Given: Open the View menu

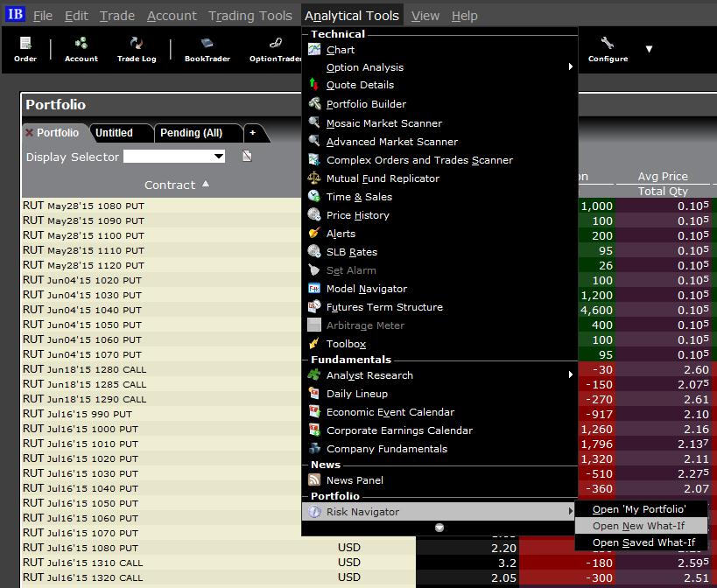Looking at the screenshot, I should pyautogui.click(x=425, y=16).
